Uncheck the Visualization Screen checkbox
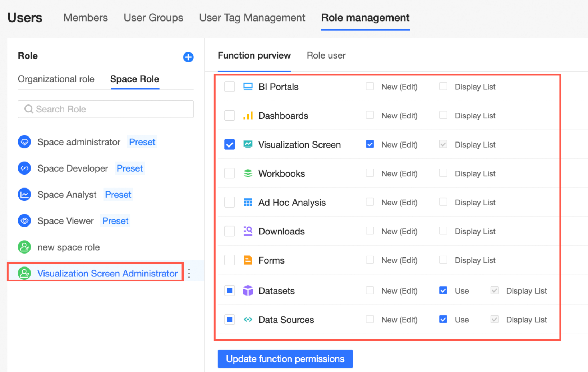 230,144
